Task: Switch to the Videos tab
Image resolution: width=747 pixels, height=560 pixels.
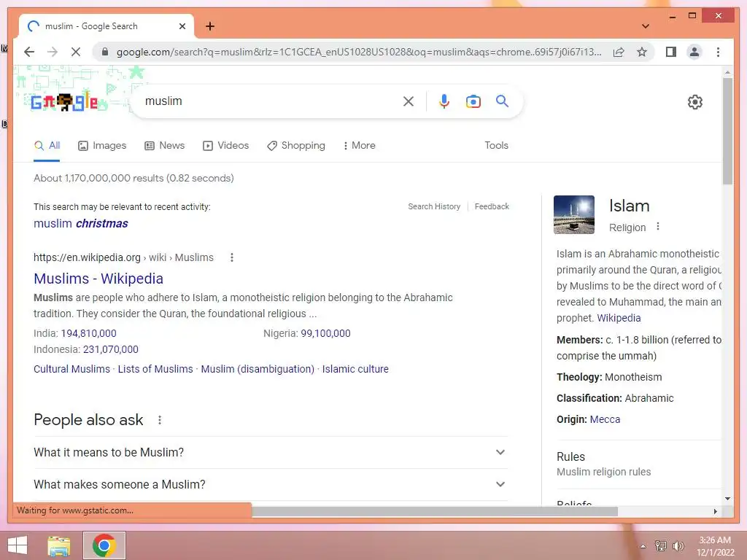Action: [x=226, y=146]
